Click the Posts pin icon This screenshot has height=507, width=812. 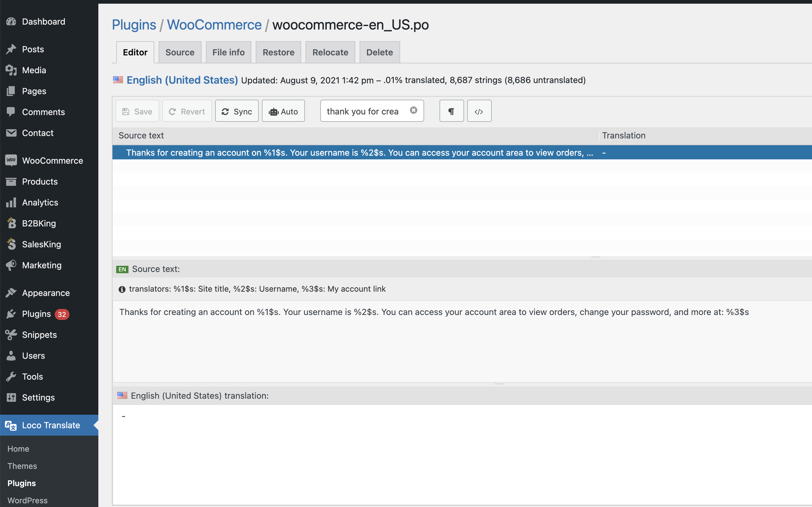[x=11, y=49]
